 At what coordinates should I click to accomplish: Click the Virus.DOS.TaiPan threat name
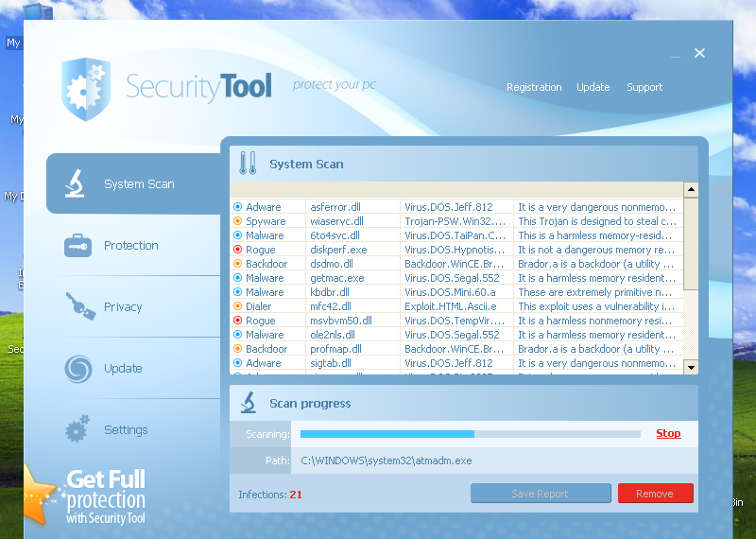tap(455, 235)
